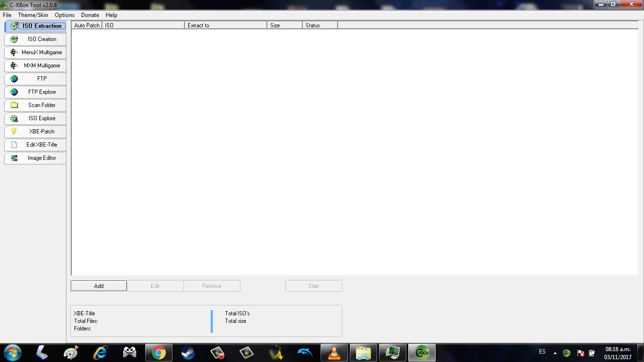Open the FTP Explore tool

tap(35, 92)
